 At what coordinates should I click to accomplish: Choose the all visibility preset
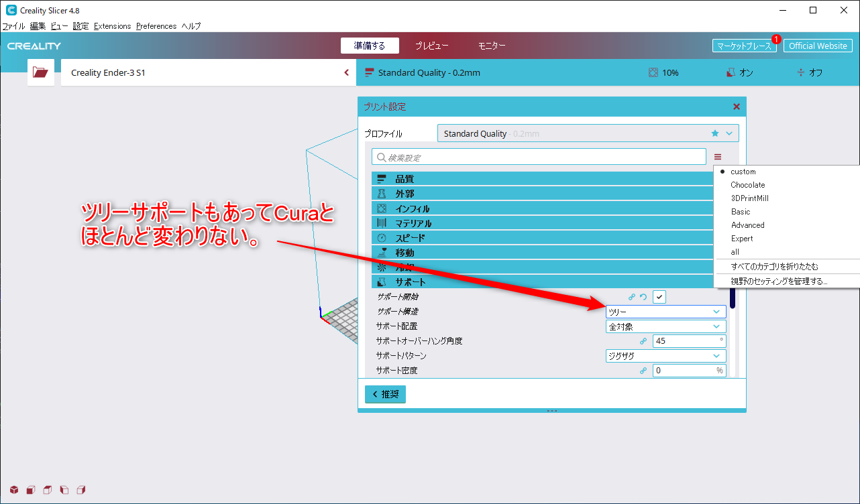(735, 252)
